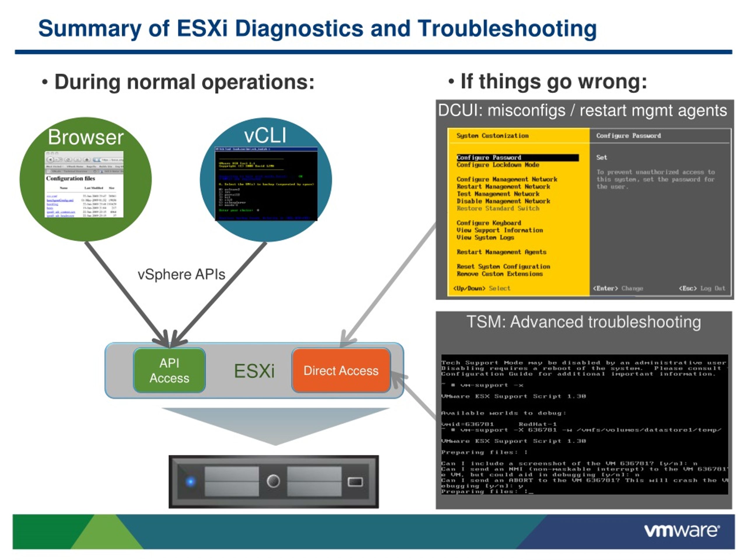Select greyed Restore Standard Switch entry

[x=498, y=209]
